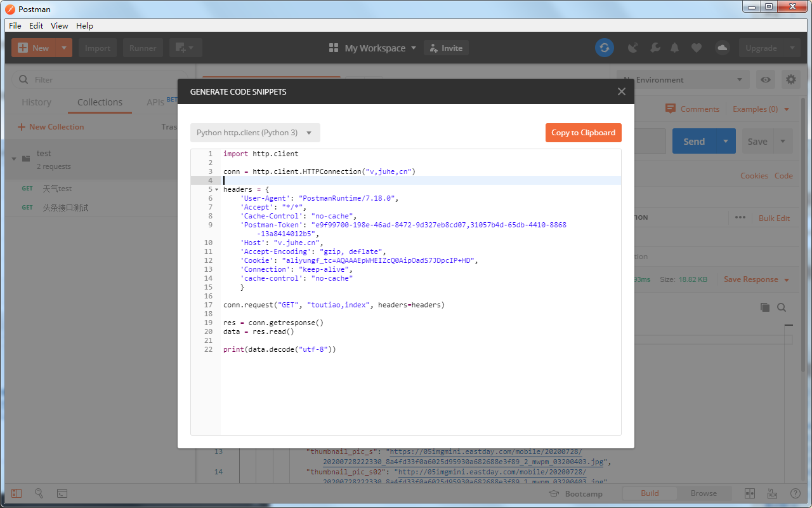The height and width of the screenshot is (508, 812).
Task: Switch to Browse mode
Action: [x=704, y=493]
